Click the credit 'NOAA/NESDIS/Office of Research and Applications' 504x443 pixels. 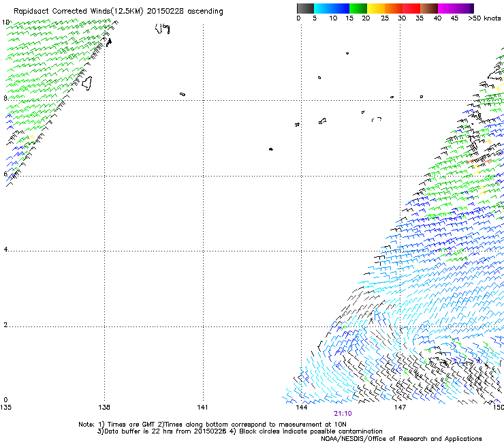click(401, 438)
